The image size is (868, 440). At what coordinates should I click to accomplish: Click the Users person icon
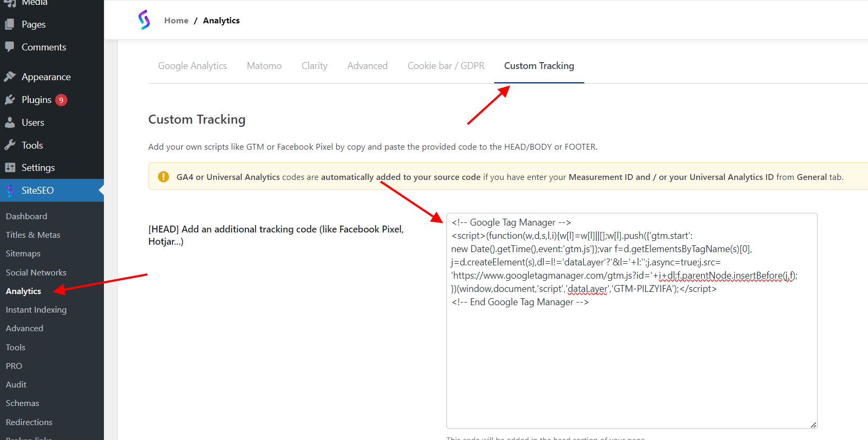[10, 122]
